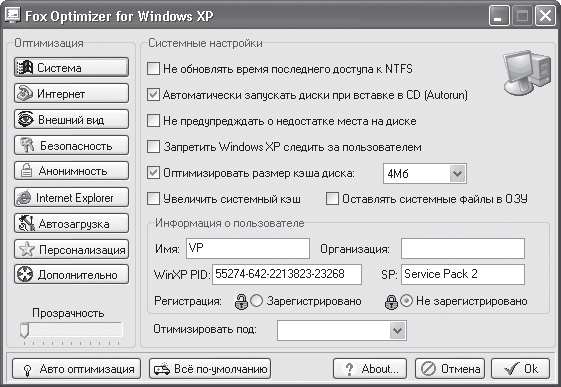Click the Прозрачность slider handle

[24, 330]
